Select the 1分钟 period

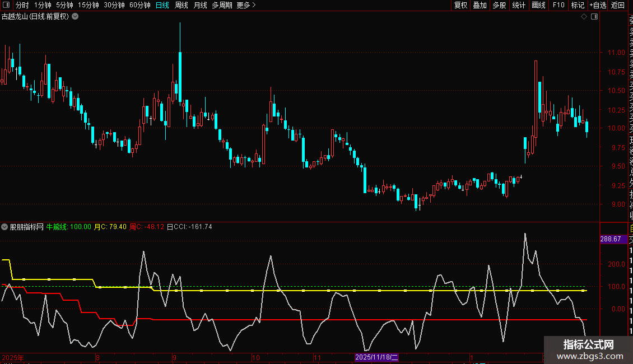pos(43,5)
